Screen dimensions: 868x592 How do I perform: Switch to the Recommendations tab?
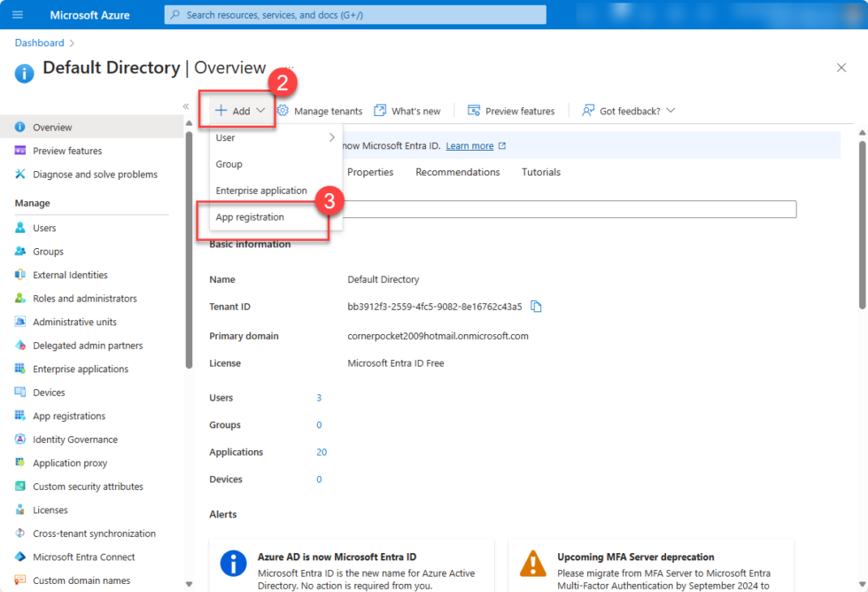458,172
